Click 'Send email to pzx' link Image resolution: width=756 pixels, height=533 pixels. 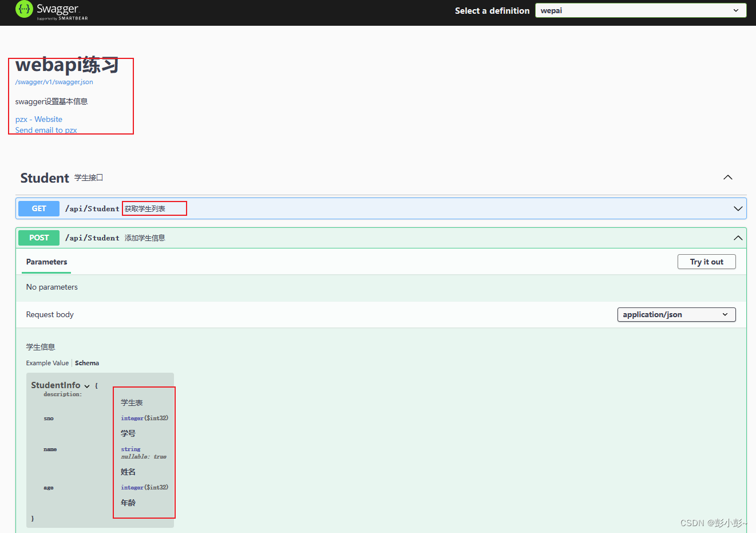click(46, 130)
